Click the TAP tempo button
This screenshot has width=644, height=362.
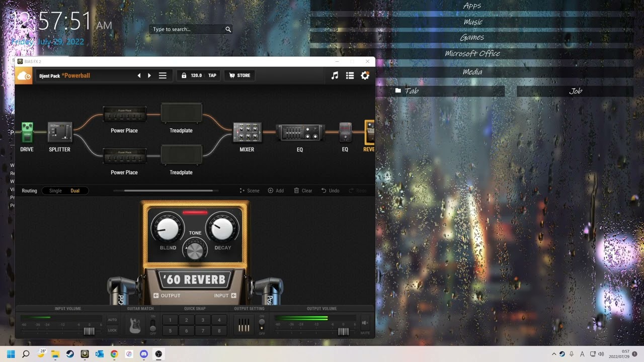(x=212, y=75)
